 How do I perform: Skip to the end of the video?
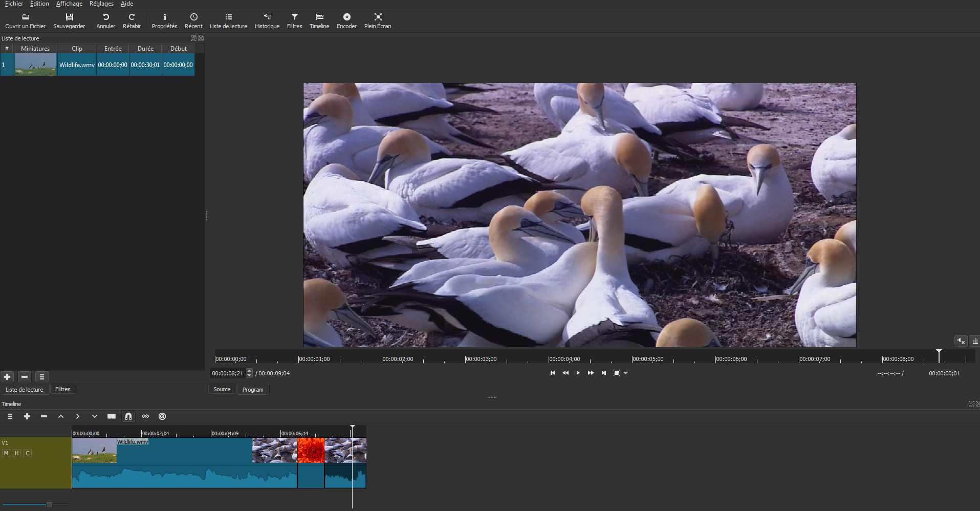point(604,373)
